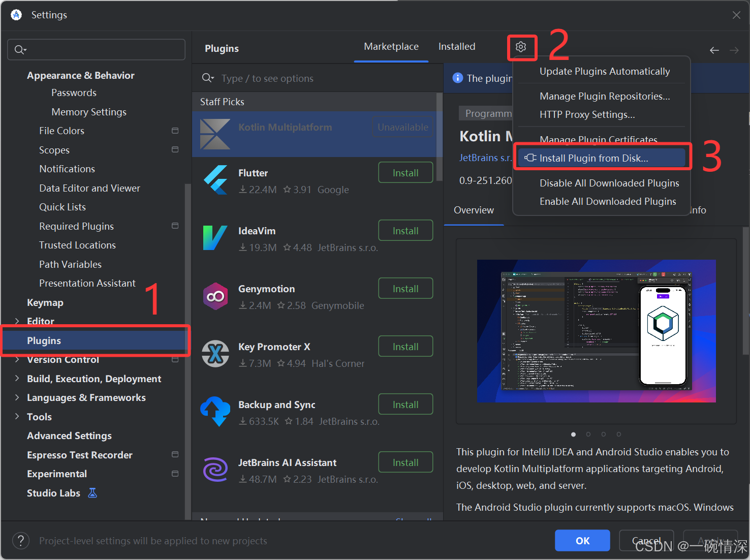Screen dimensions: 750x560
Task: Click the Studio Labs flask icon
Action: click(x=92, y=493)
